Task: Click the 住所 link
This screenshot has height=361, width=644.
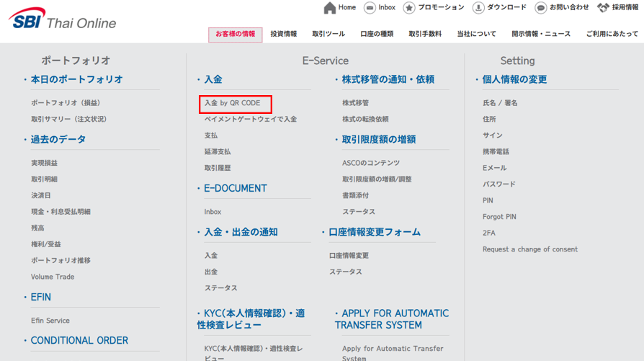Action: [489, 119]
